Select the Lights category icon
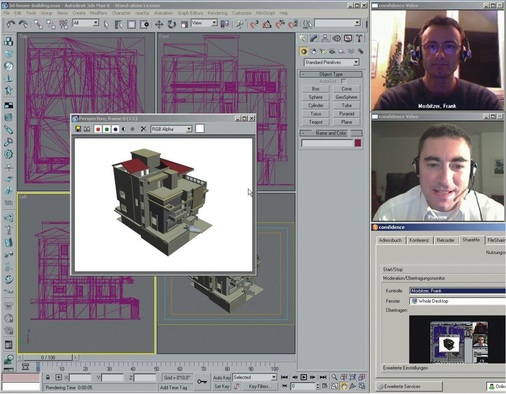The image size is (506, 394). 323,51
